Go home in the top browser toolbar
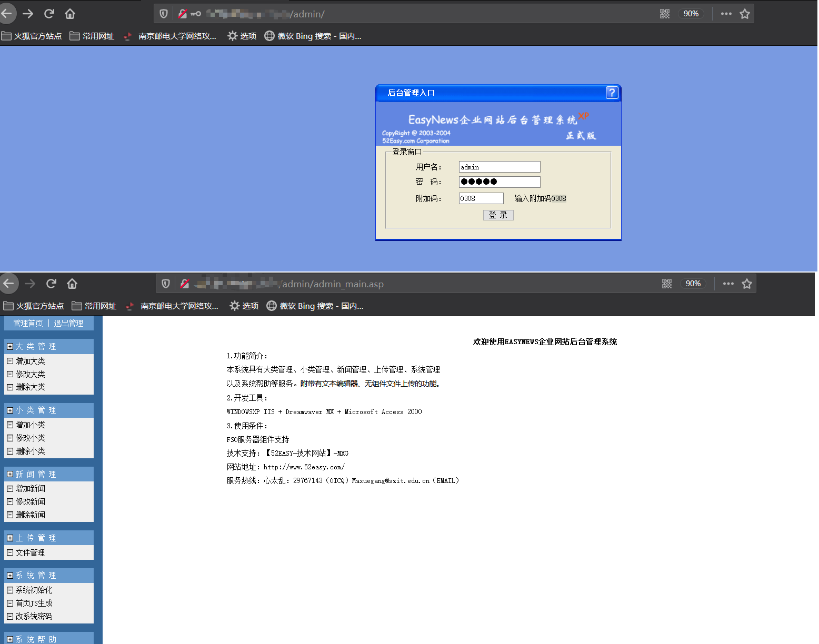 coord(70,14)
